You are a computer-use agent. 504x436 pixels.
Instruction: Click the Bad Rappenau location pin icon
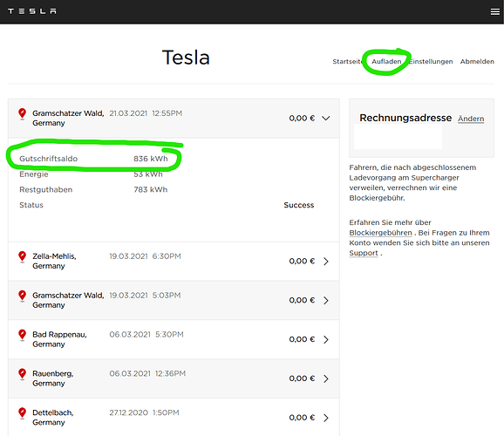[22, 335]
